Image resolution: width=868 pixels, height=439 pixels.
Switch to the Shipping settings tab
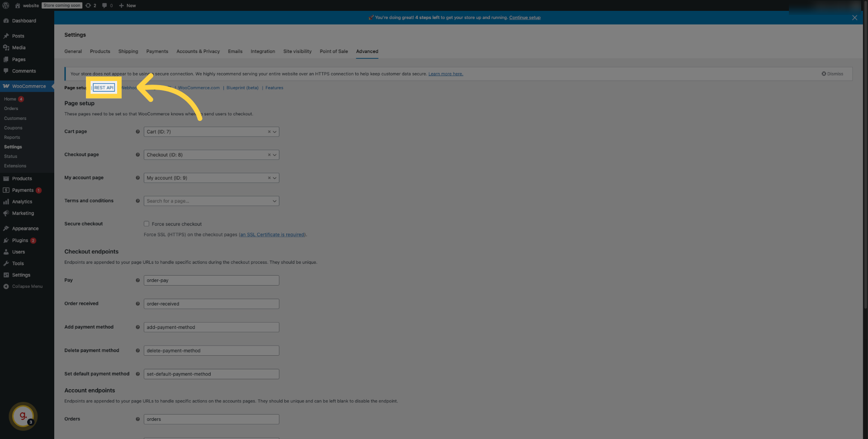128,51
